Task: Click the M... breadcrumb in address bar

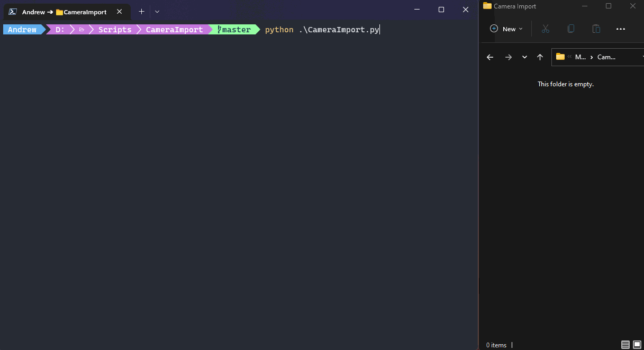Action: point(580,57)
